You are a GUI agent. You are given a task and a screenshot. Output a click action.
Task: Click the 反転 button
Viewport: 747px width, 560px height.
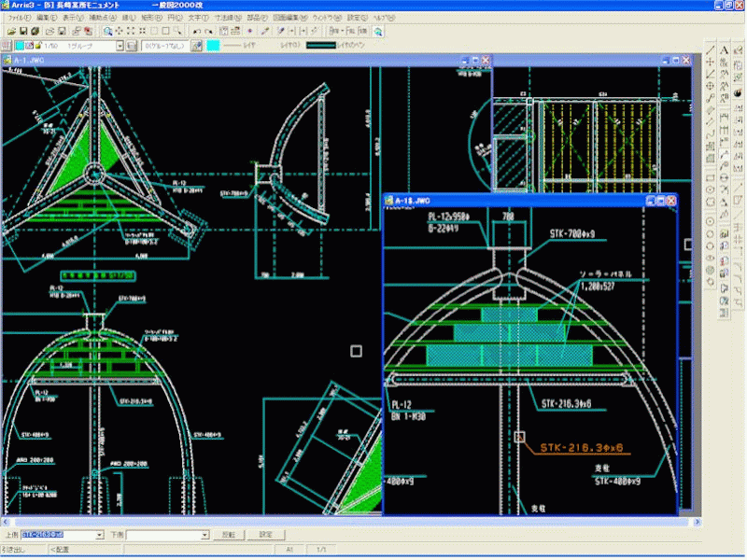click(229, 535)
